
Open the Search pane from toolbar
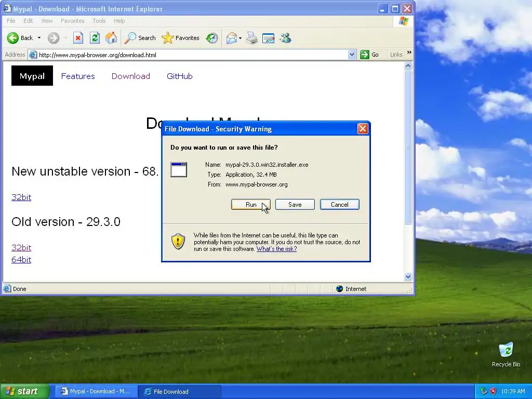[x=140, y=38]
